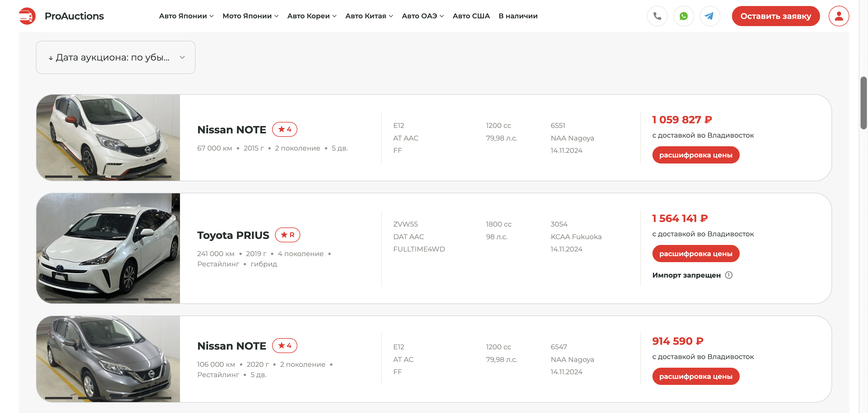
Task: Expand the Мото Японии menu
Action: [250, 16]
